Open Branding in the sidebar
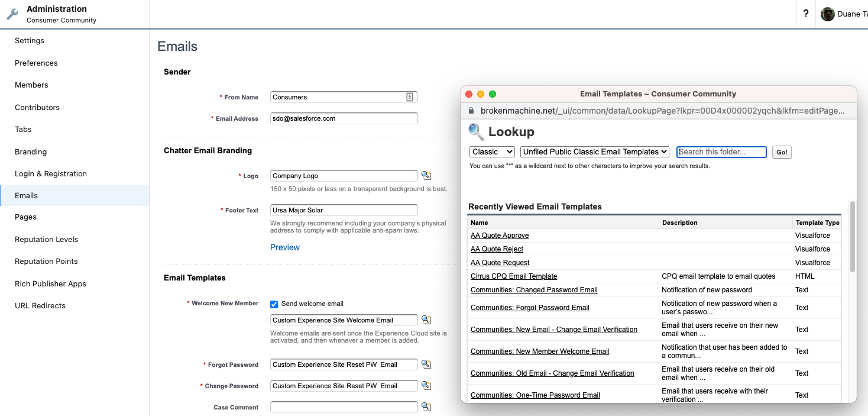This screenshot has width=868, height=416. point(31,151)
